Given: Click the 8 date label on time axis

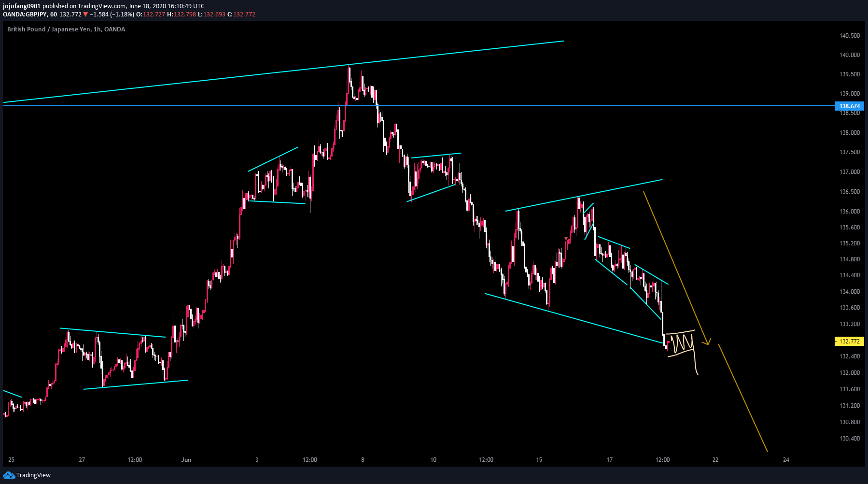Looking at the screenshot, I should (363, 460).
